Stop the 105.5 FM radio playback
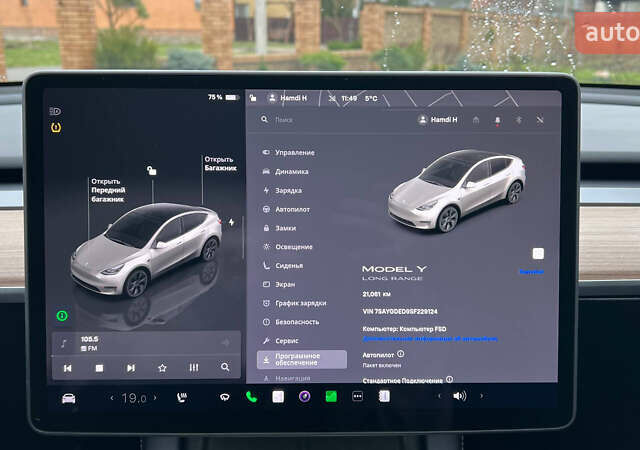The width and height of the screenshot is (640, 450). (99, 368)
